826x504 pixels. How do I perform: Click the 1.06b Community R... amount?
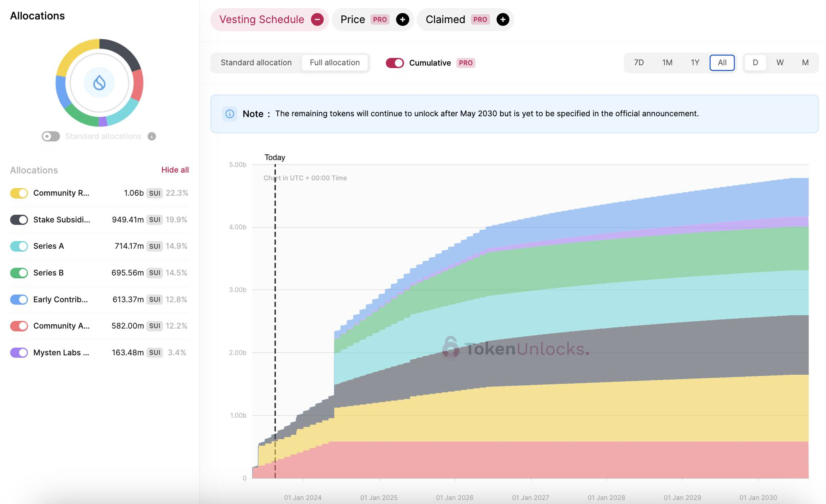click(x=134, y=193)
